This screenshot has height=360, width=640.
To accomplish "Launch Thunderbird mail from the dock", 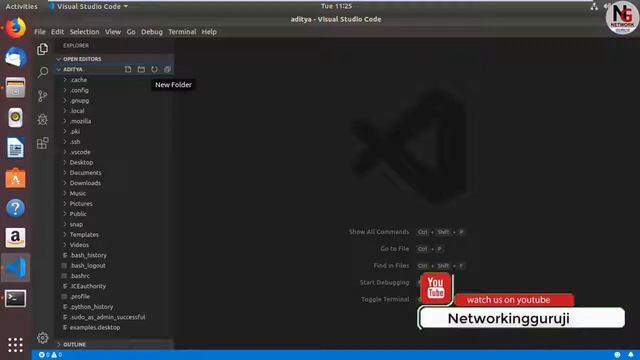I will tap(16, 58).
